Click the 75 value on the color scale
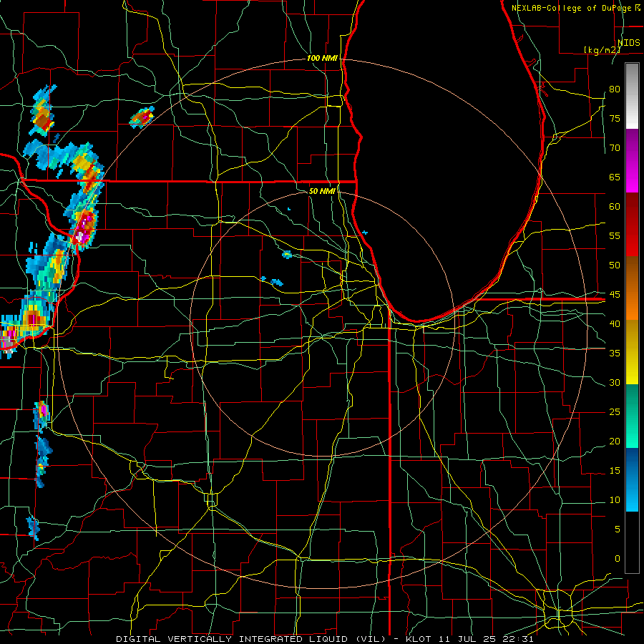 pos(615,118)
